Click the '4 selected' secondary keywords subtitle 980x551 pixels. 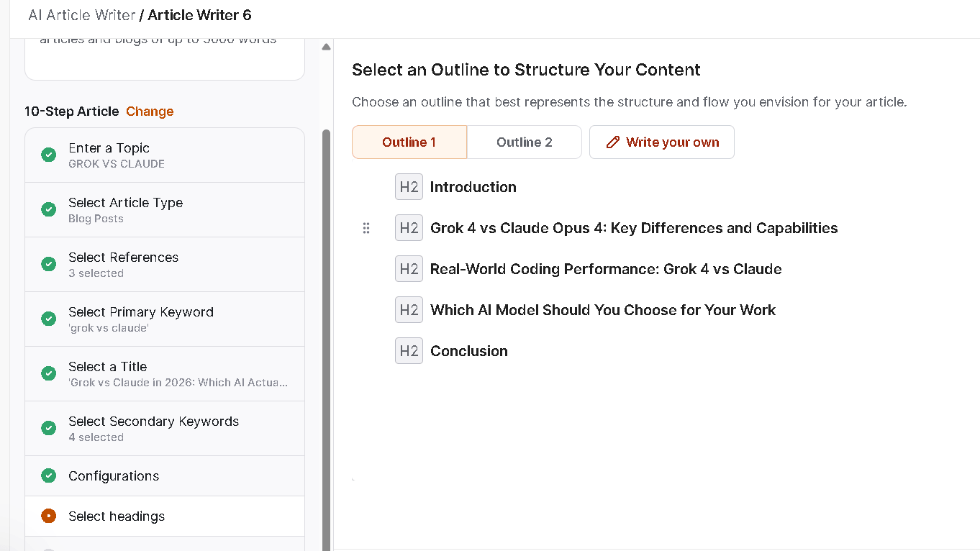96,437
